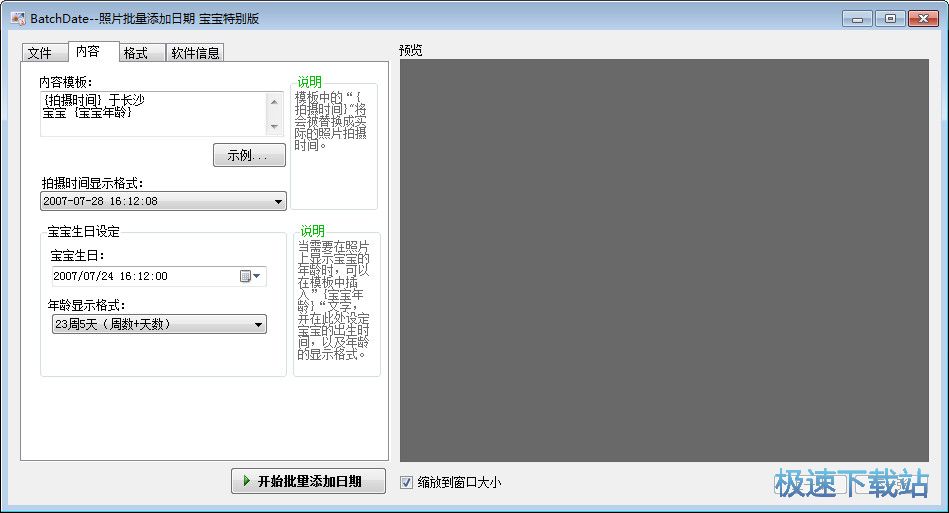Image resolution: width=949 pixels, height=513 pixels.
Task: Close the BatchDate window
Action: tap(923, 18)
